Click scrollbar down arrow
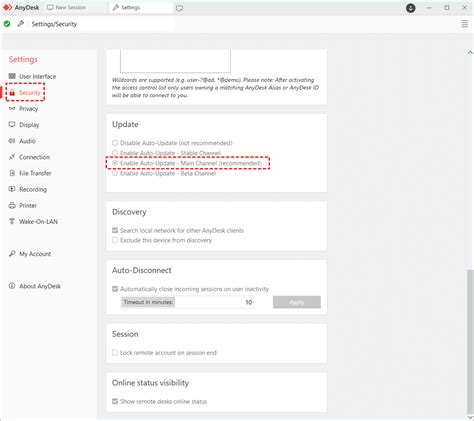474x421 pixels. click(x=470, y=417)
